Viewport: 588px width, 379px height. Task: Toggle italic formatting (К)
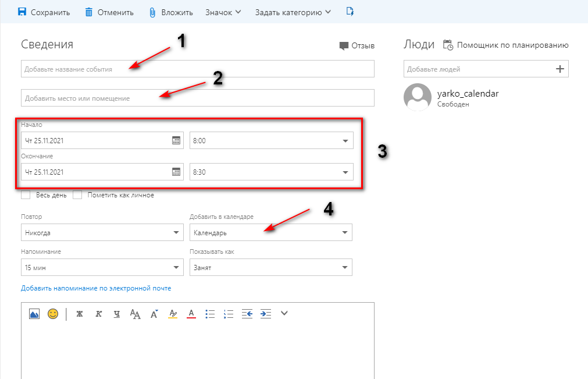(x=98, y=314)
